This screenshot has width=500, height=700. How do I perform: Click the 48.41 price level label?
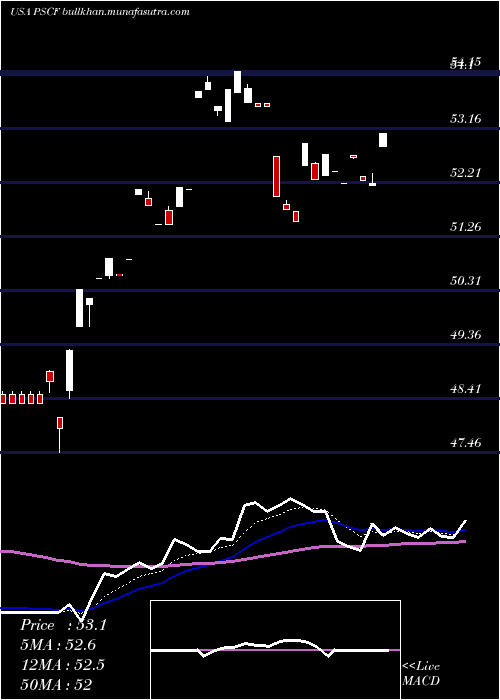(x=465, y=389)
